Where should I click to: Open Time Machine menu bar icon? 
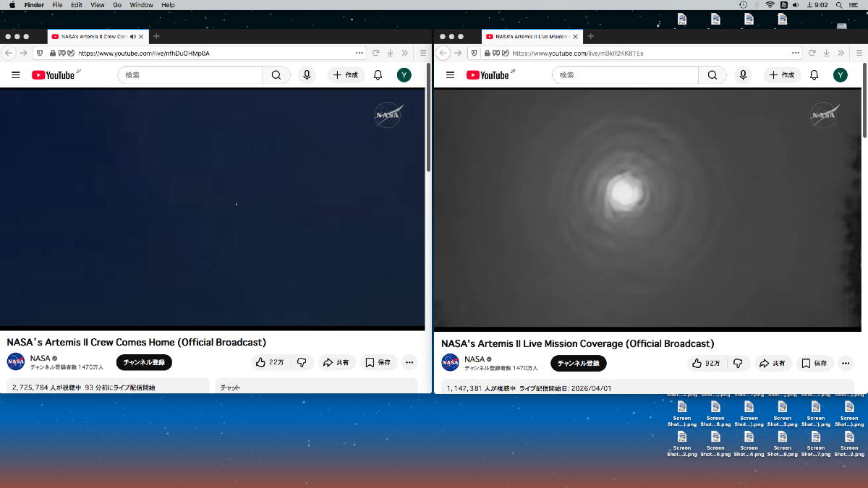[x=743, y=5]
